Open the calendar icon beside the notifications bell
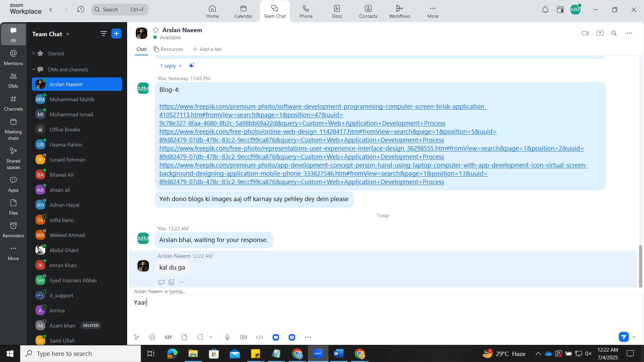The height and width of the screenshot is (362, 644). point(560,10)
